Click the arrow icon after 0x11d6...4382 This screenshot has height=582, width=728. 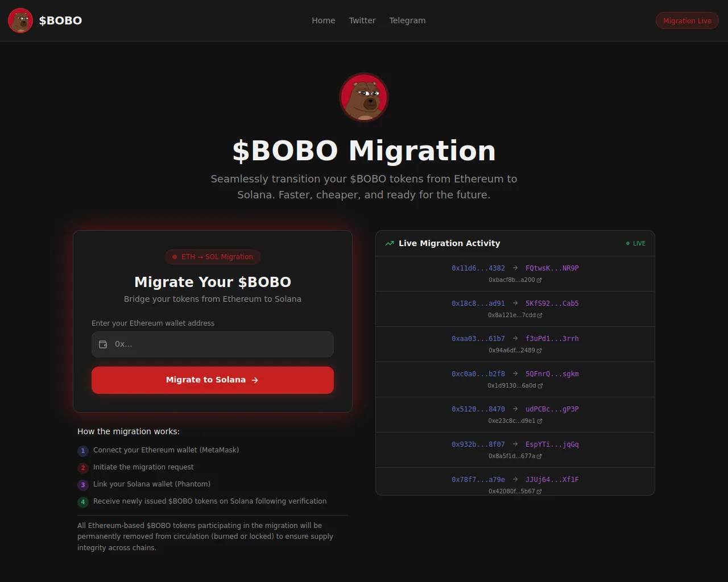[515, 268]
